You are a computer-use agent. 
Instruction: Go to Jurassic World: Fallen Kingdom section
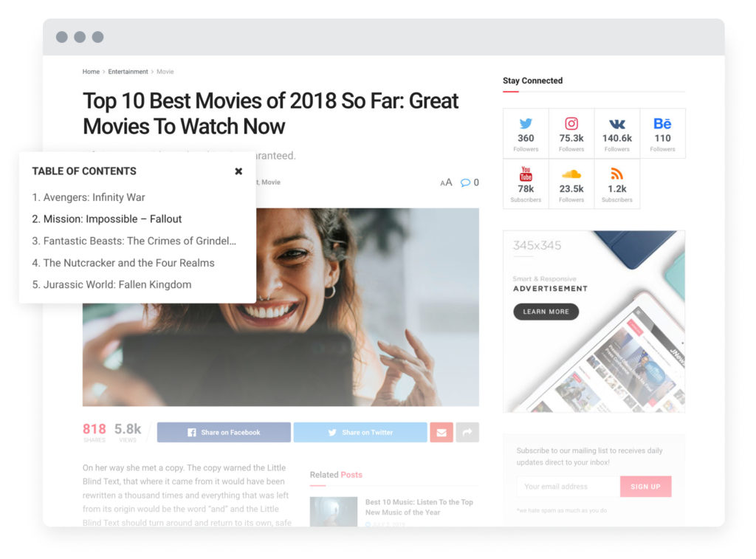click(111, 284)
